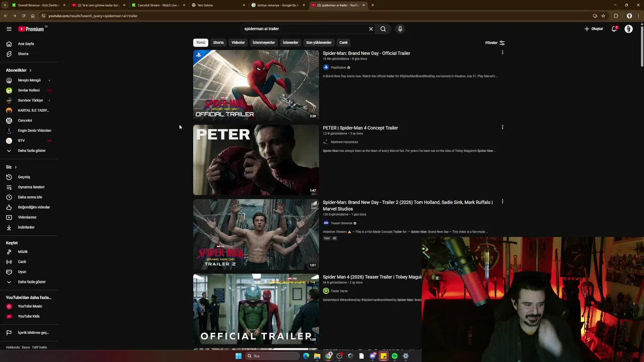644x362 pixels.
Task: Switch to the Cancelot Stream browser tab
Action: [158, 5]
